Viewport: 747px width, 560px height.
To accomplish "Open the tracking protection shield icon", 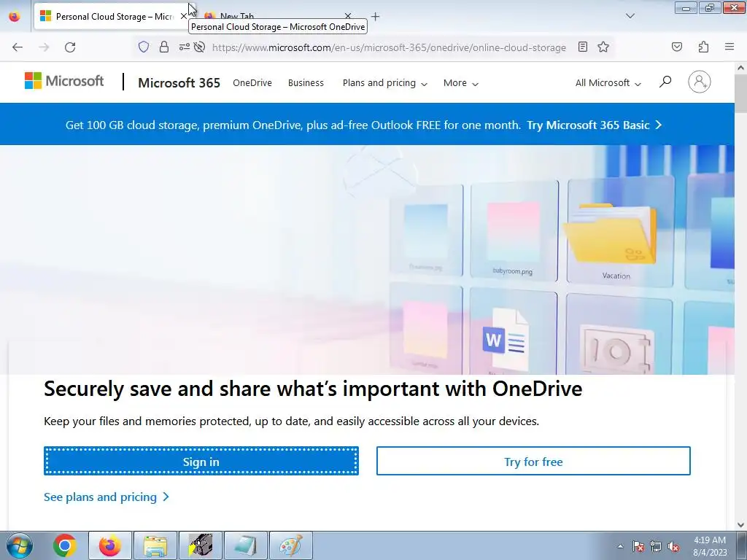I will pyautogui.click(x=144, y=47).
